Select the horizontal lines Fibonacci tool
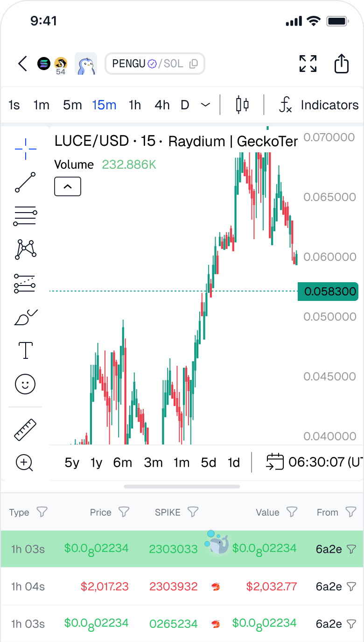The width and height of the screenshot is (364, 642). click(25, 216)
